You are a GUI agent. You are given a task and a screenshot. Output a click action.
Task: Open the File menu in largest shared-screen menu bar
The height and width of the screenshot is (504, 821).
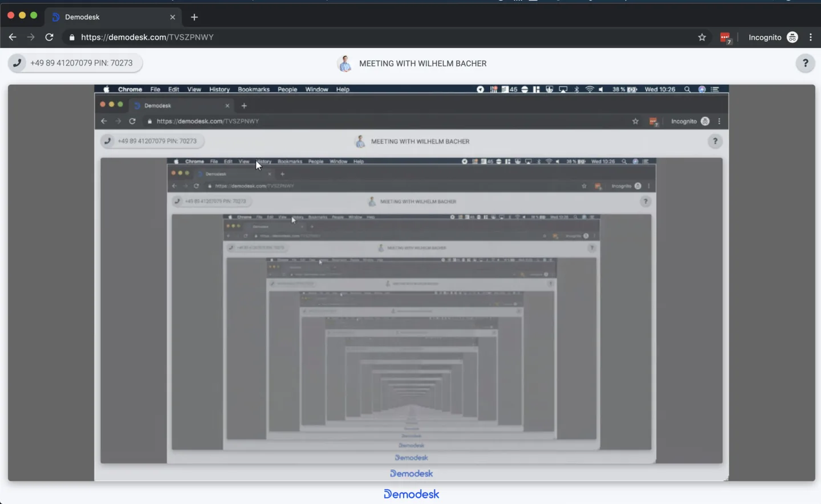tap(155, 90)
